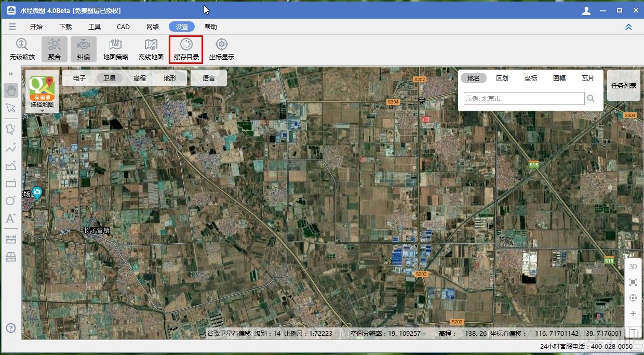Select the arrow pointer tool
The width and height of the screenshot is (644, 355).
(x=11, y=108)
